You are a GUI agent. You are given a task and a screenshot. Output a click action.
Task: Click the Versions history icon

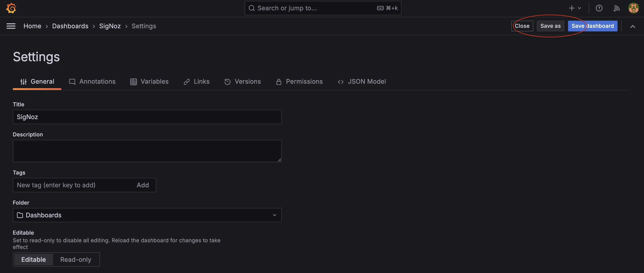pos(228,82)
